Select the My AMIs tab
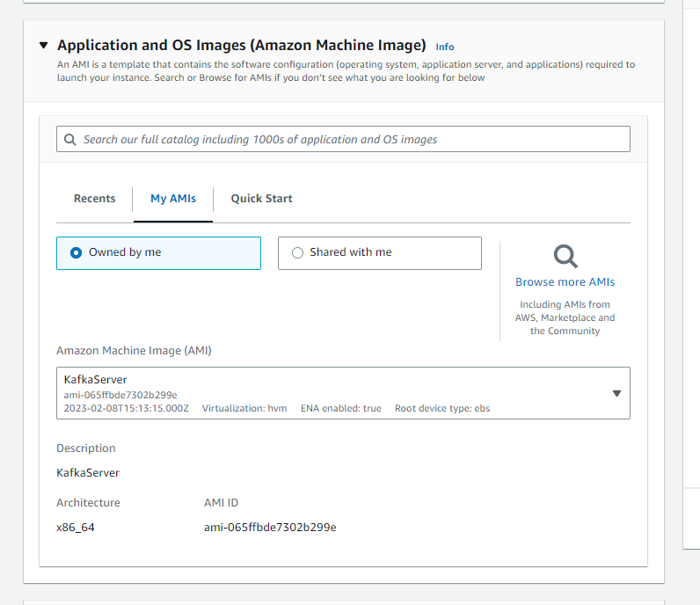 [x=173, y=199]
